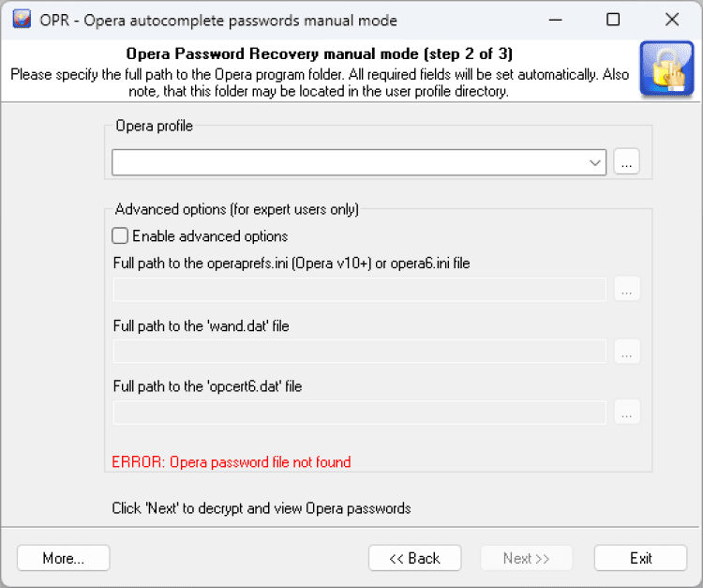Expand the Opera profile dropdown arrow
The width and height of the screenshot is (703, 588).
(x=595, y=162)
